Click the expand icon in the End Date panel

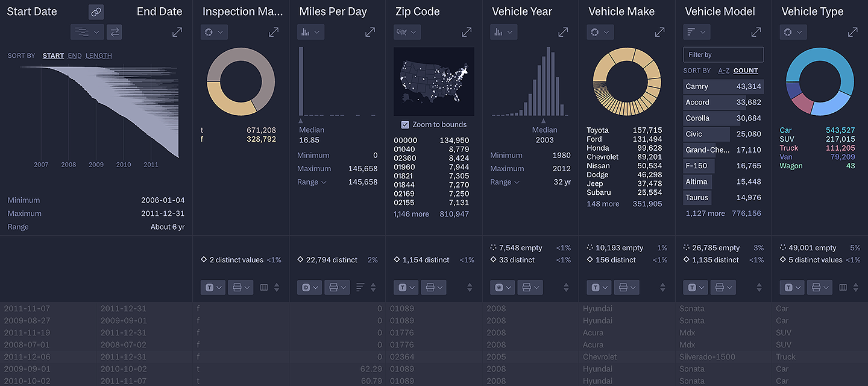(177, 31)
